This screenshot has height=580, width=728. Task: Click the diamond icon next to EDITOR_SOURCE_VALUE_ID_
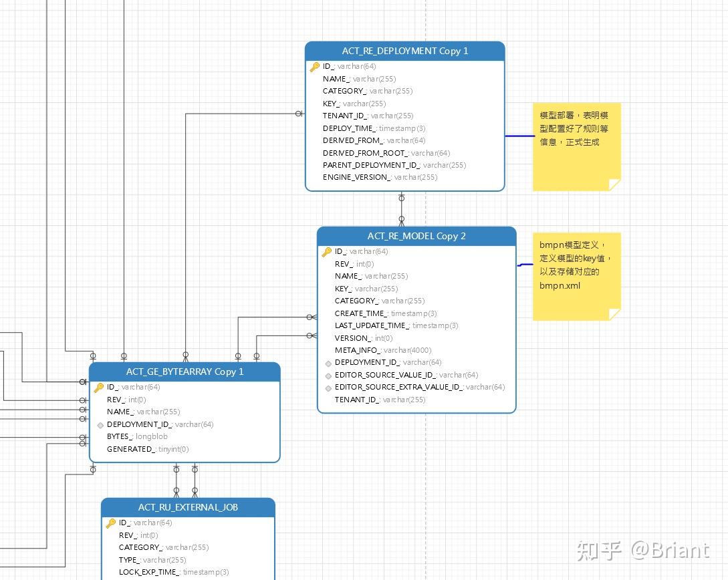point(328,375)
